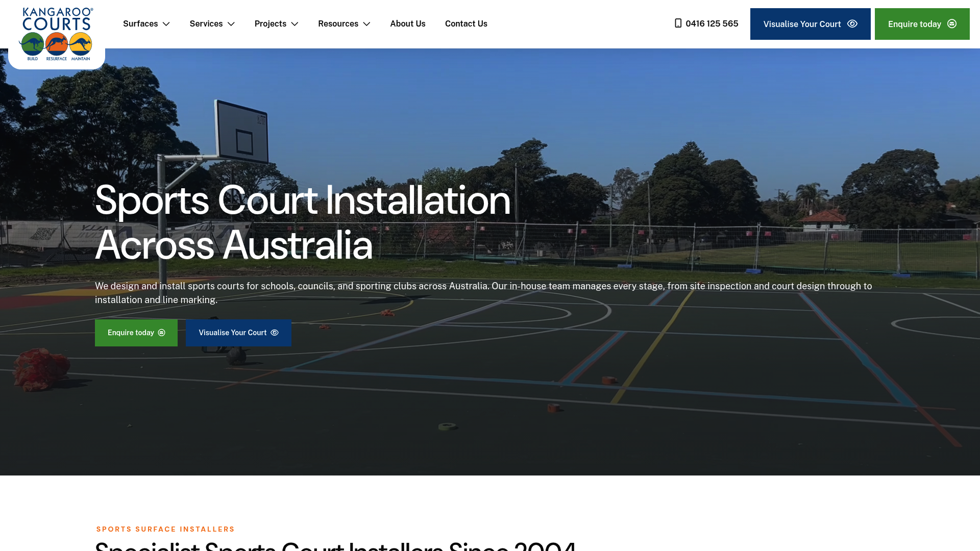980x551 pixels.
Task: Expand the Services menu chevron
Action: pos(231,24)
